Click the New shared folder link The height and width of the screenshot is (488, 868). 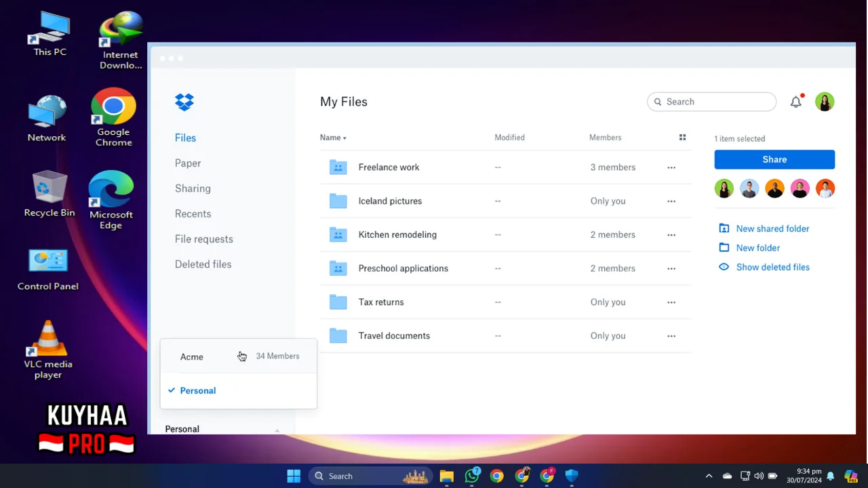coord(772,228)
